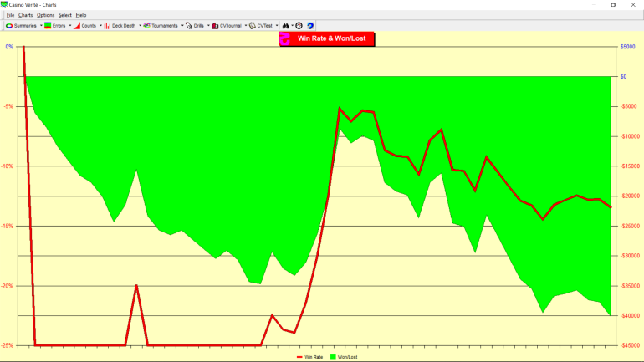
Task: Click the Drills toolbar icon
Action: (189, 26)
